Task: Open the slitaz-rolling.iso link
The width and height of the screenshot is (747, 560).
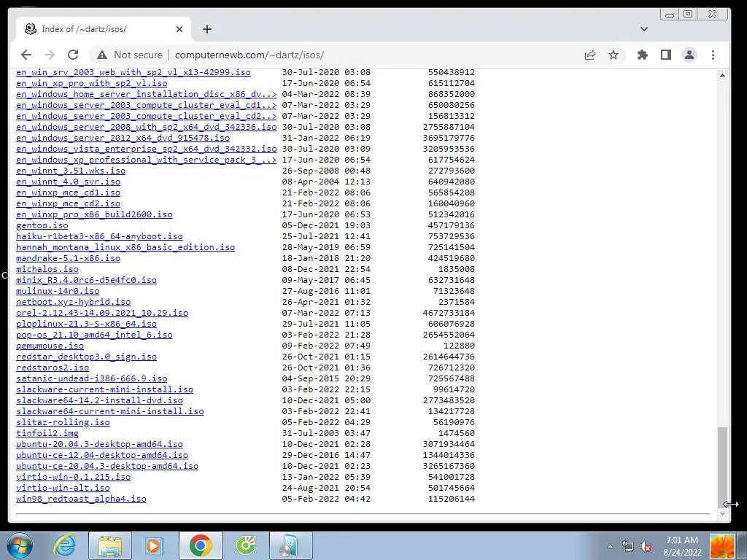Action: coord(63,422)
